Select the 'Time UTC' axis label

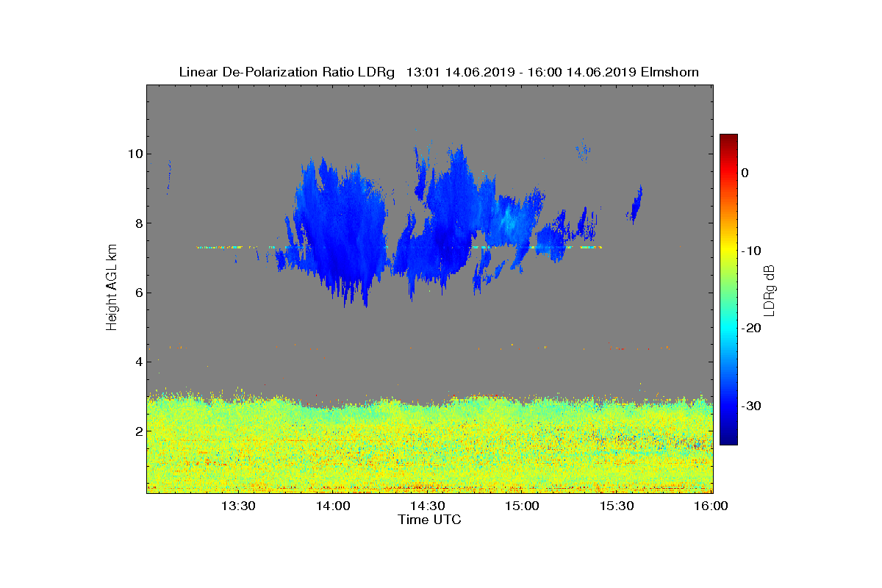click(x=430, y=520)
